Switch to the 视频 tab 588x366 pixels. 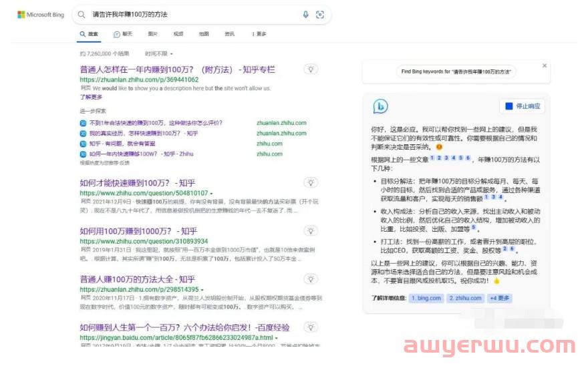click(x=178, y=34)
